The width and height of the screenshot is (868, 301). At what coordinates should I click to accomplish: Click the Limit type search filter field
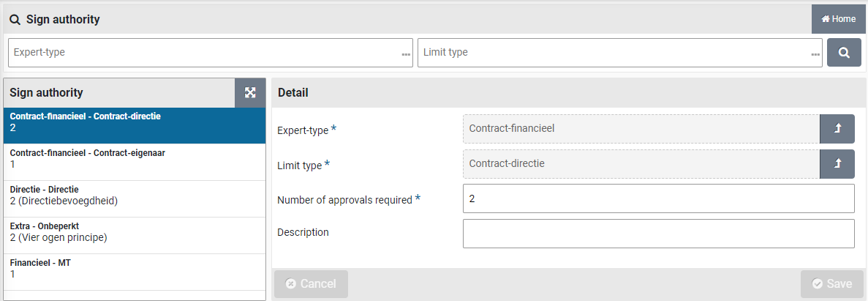tap(614, 53)
